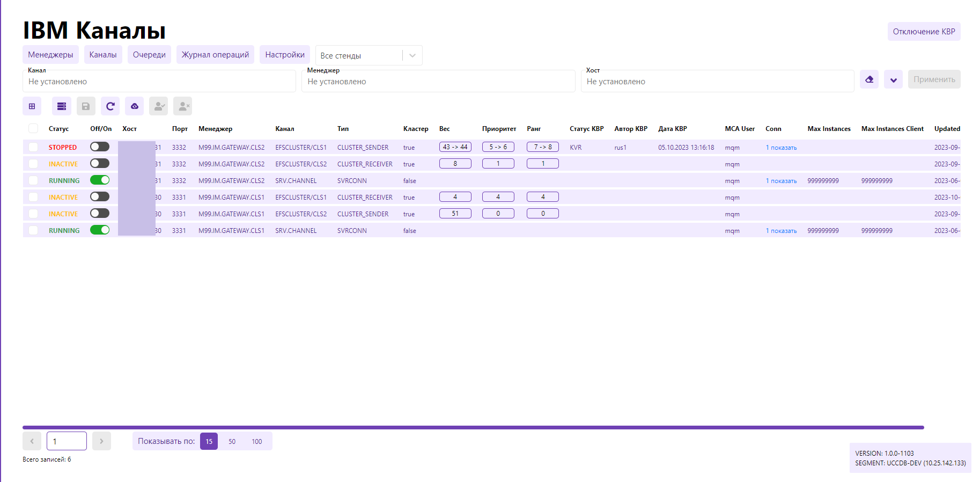Click the floppy disk save icon
The image size is (980, 482).
tap(86, 106)
